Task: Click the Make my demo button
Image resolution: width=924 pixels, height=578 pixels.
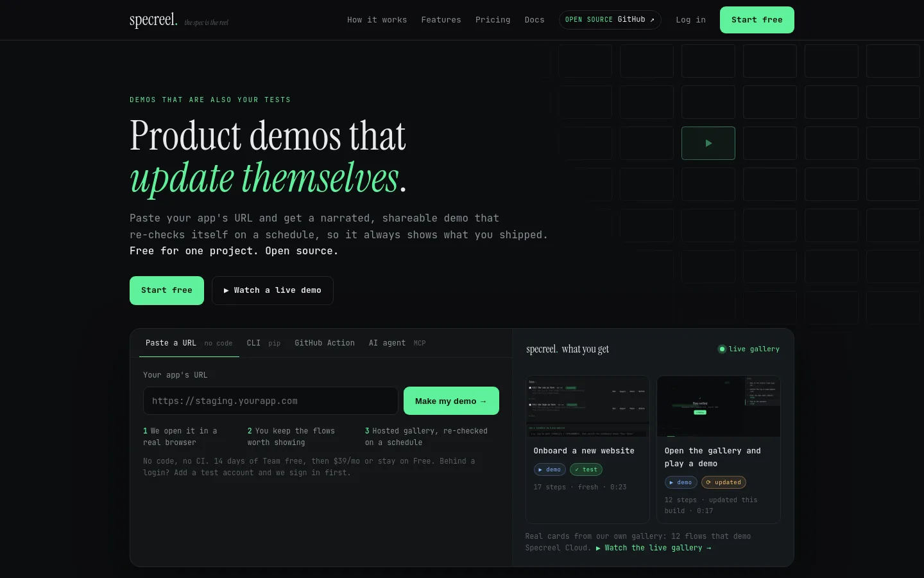Action: pos(451,401)
